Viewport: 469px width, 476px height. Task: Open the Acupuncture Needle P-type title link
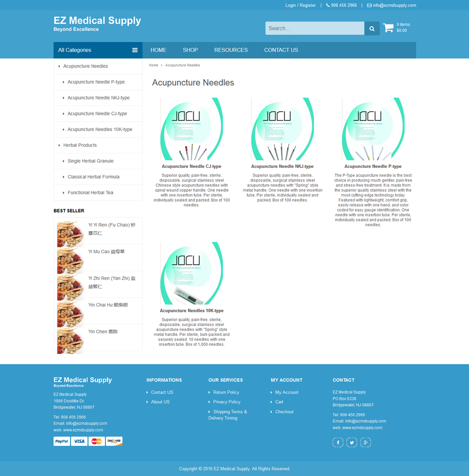pyautogui.click(x=373, y=166)
